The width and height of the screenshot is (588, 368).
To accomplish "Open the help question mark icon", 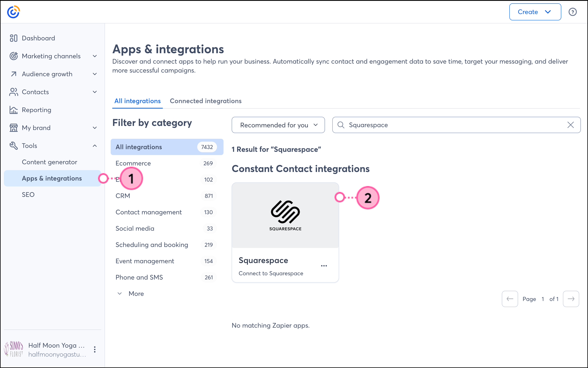I will click(572, 12).
